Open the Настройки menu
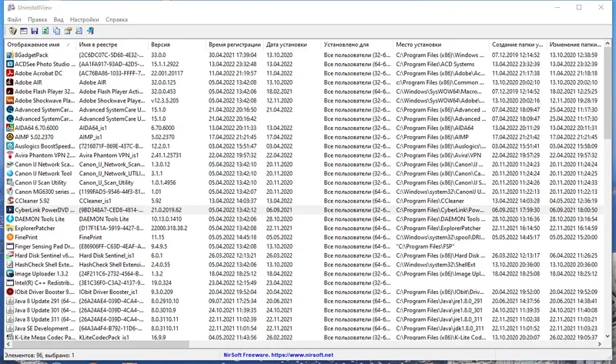Image resolution: width=616 pixels, height=364 pixels. 85,20
